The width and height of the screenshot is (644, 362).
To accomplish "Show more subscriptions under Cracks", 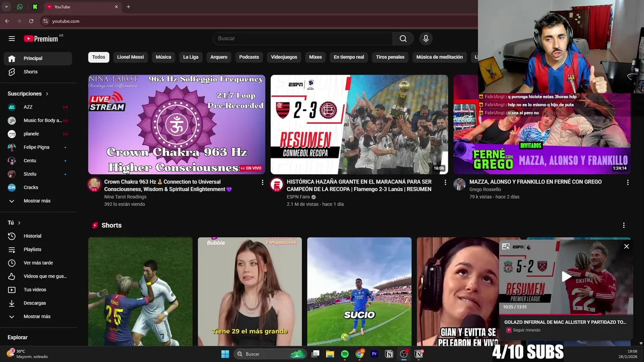I will (x=38, y=201).
